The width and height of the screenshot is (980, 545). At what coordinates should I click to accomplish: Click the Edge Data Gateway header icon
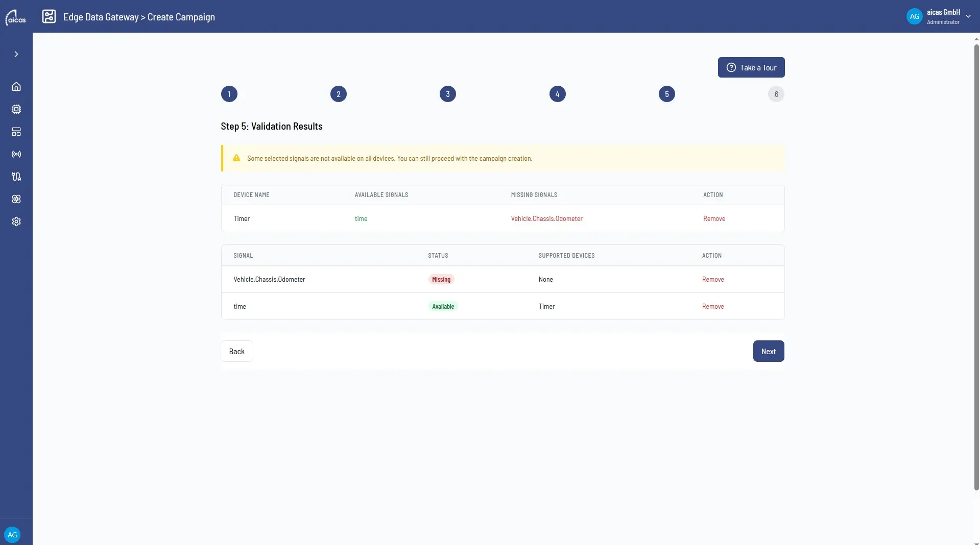click(x=49, y=16)
